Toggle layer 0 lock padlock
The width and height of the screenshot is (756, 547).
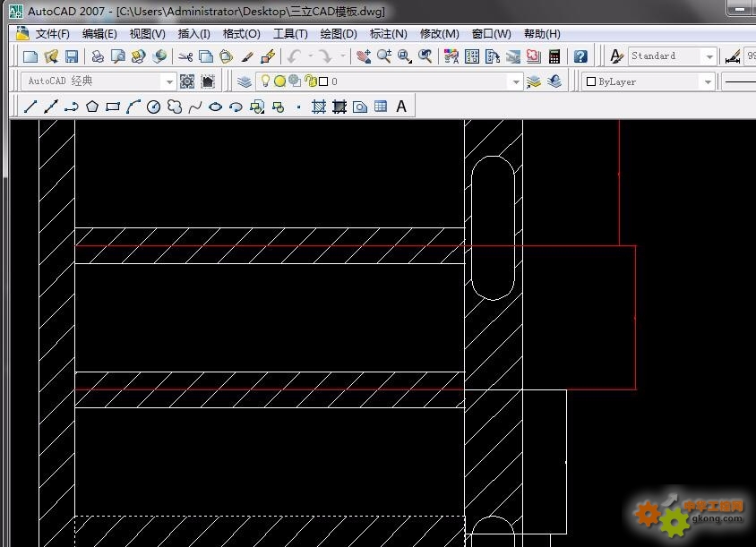pyautogui.click(x=311, y=81)
